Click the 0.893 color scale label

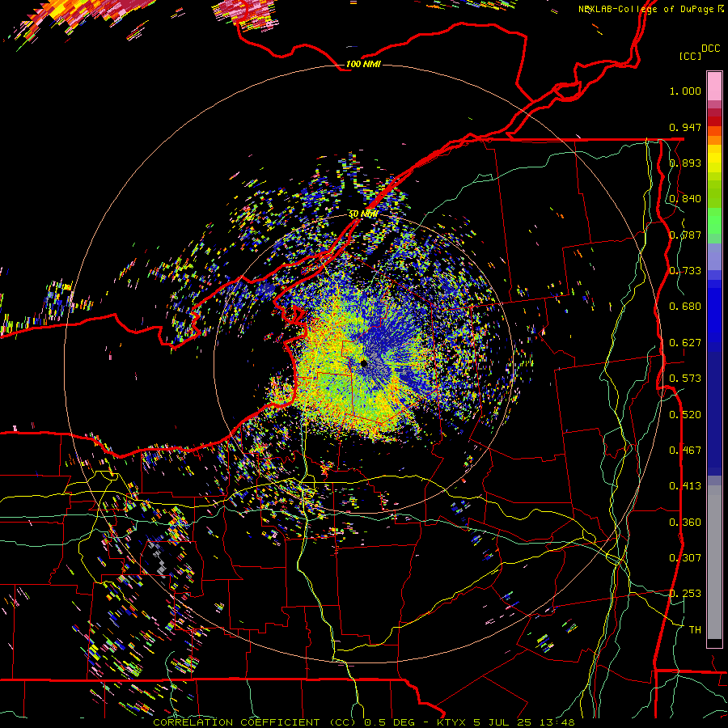[x=685, y=163]
